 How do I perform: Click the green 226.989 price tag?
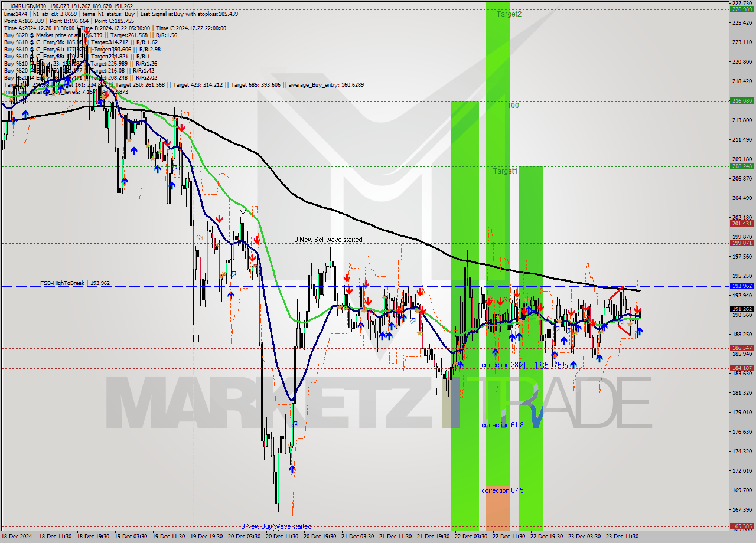click(x=742, y=9)
